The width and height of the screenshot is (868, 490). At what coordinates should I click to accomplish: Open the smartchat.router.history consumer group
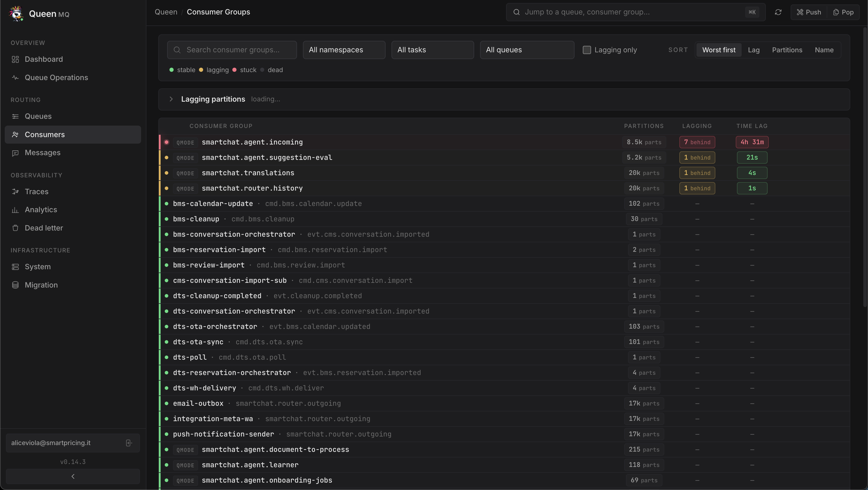504,188
